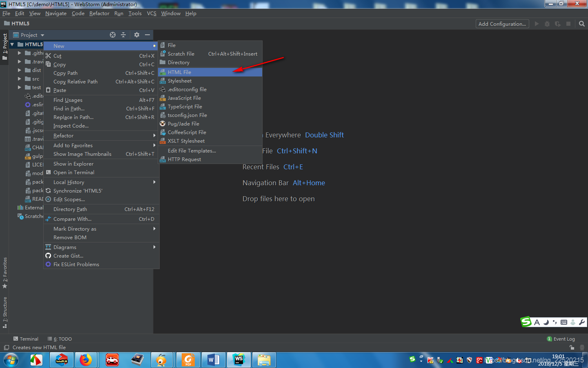Toggle the 7: Structure side tool window
The image size is (588, 368).
tap(5, 312)
